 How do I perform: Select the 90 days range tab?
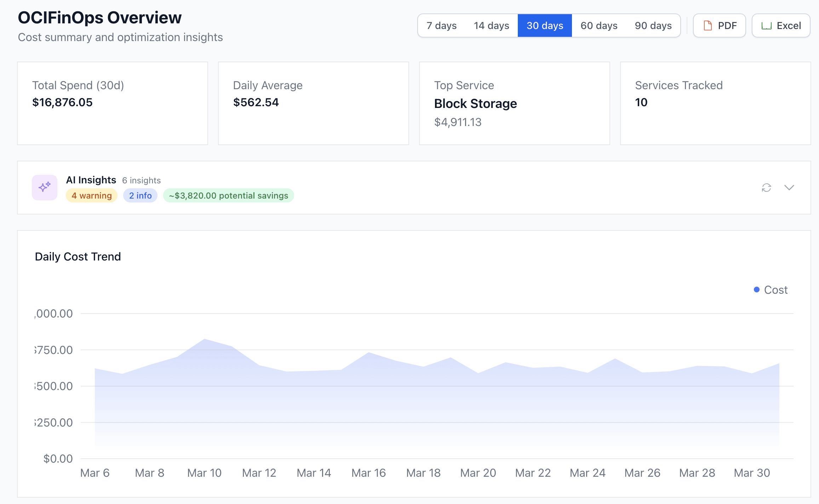(653, 25)
